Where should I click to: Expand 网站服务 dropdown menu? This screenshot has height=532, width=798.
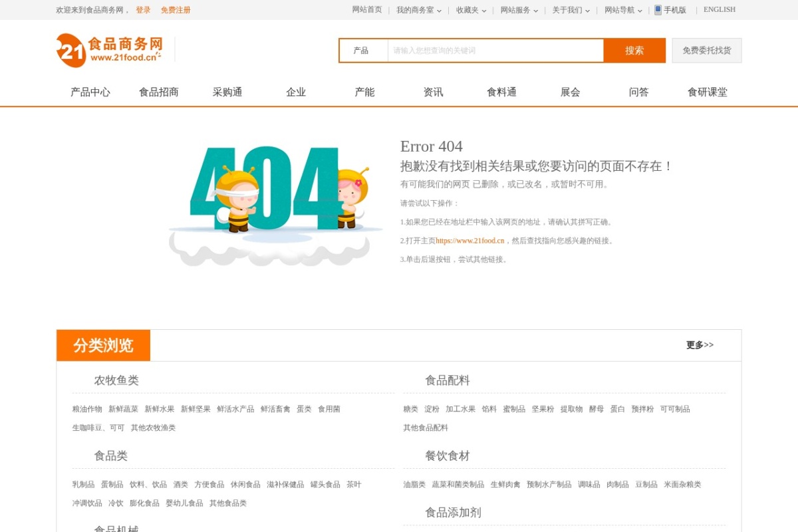coord(519,10)
